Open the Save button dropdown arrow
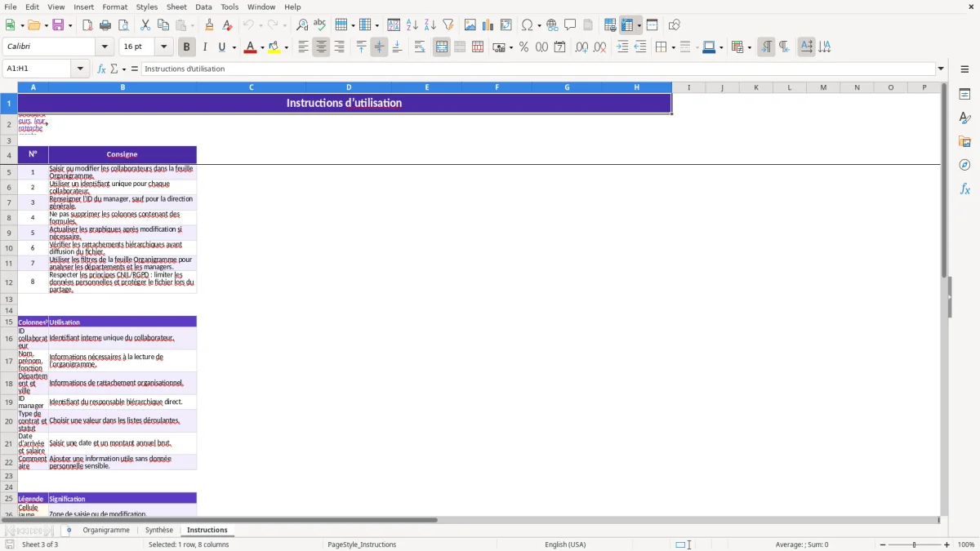 [x=69, y=25]
